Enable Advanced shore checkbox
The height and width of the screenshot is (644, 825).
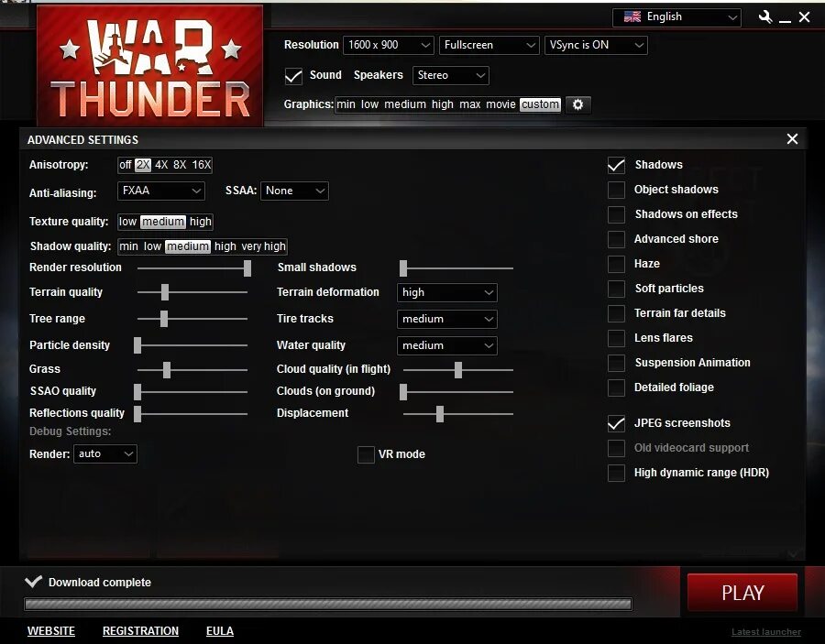point(616,239)
